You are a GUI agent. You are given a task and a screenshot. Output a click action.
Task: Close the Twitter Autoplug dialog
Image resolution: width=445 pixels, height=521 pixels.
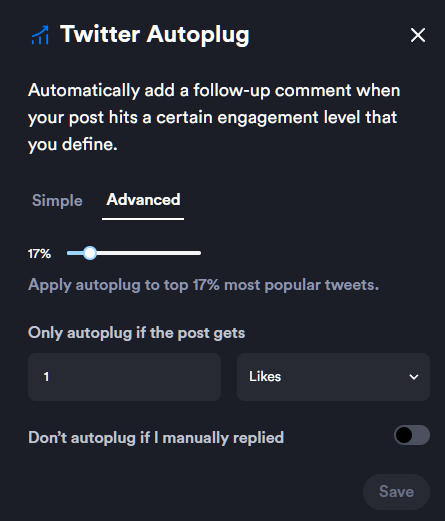point(418,35)
